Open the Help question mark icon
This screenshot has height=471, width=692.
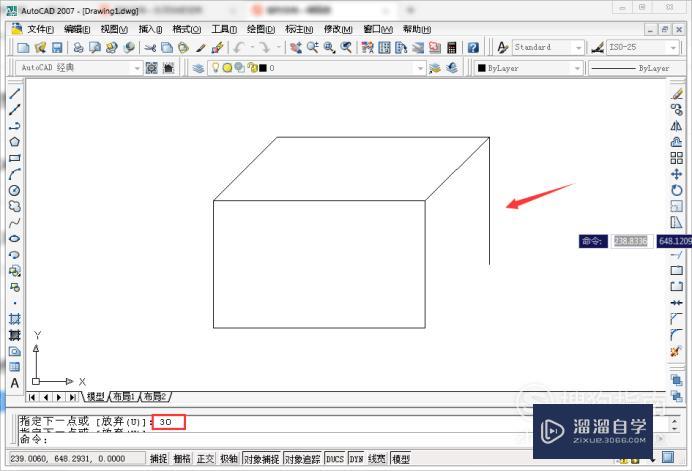coord(473,47)
